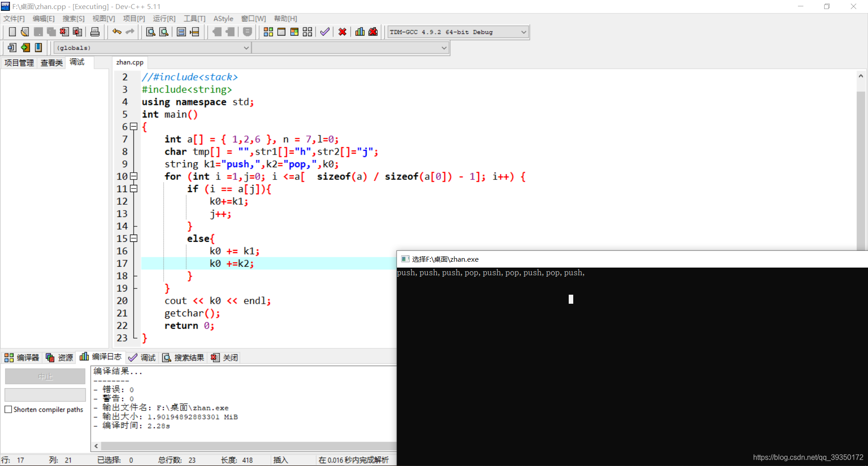Image resolution: width=868 pixels, height=466 pixels.
Task: Click the Save file toolbar icon
Action: (38, 32)
